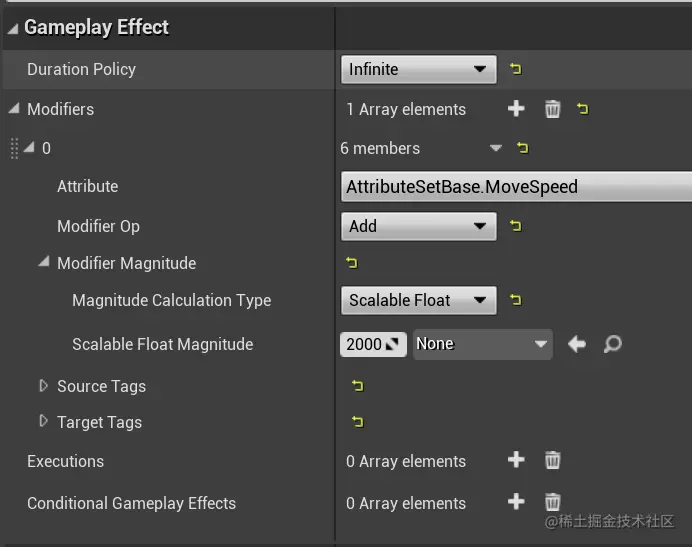Browse to curve table with magnifier icon

coord(613,344)
